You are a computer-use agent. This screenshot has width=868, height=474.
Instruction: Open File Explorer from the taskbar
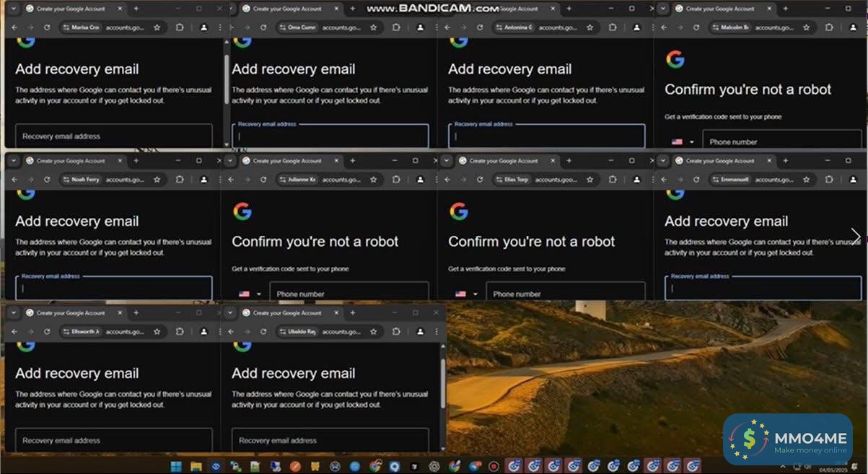click(x=196, y=466)
